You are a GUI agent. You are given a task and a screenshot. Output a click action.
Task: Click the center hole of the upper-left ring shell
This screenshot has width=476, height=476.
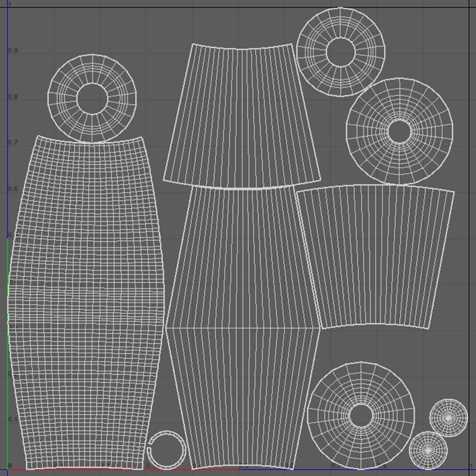click(92, 99)
